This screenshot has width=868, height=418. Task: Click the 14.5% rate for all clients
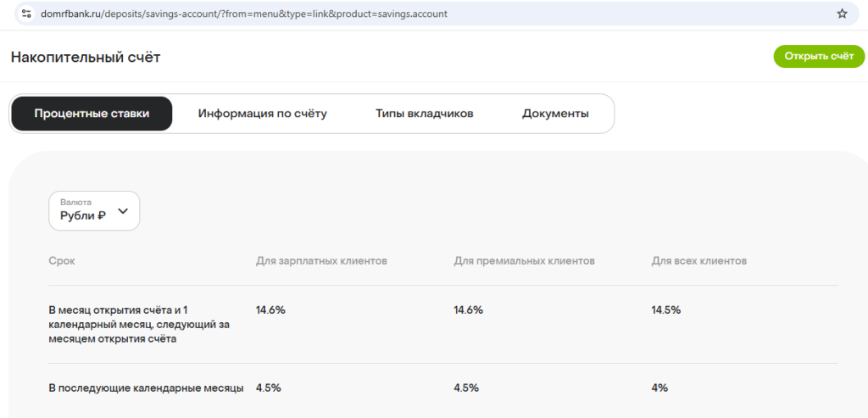click(x=665, y=309)
